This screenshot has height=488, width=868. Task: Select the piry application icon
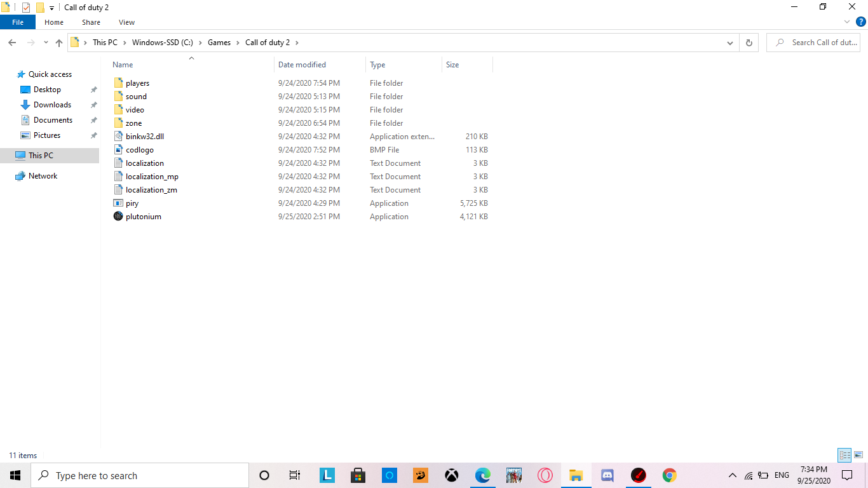click(118, 203)
